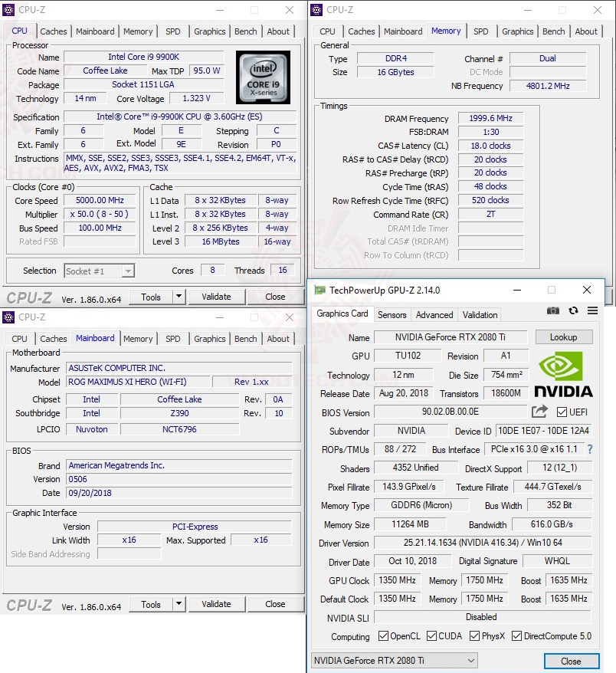Open the Socket #1 selection dropdown
This screenshot has height=673, width=616.
(x=100, y=271)
